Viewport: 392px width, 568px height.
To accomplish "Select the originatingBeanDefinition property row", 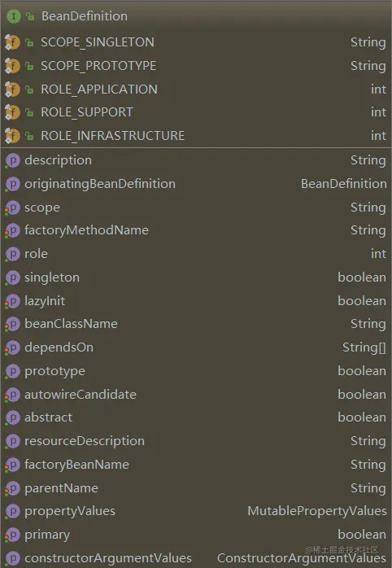I will pos(196,184).
